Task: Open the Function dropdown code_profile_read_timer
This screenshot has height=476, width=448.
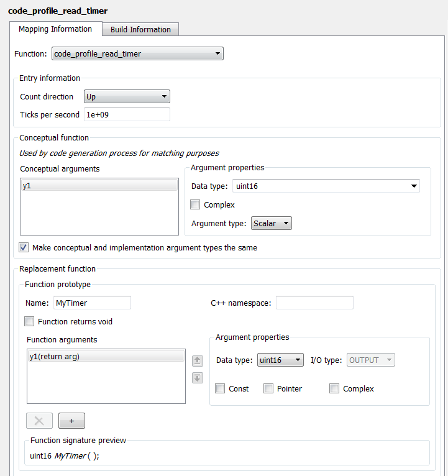Action: click(x=137, y=54)
